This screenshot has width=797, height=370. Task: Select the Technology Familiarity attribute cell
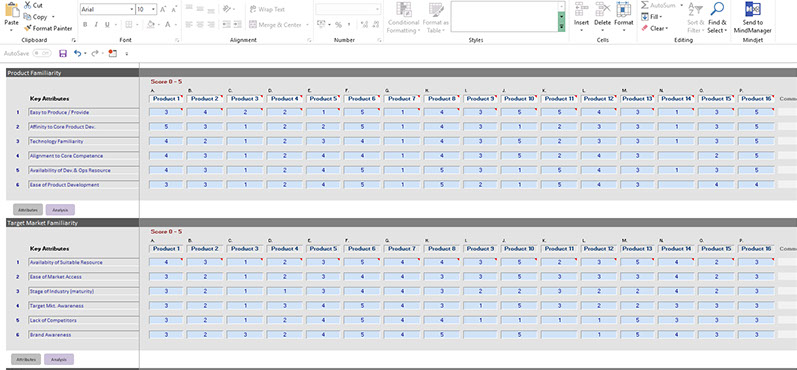click(83, 141)
